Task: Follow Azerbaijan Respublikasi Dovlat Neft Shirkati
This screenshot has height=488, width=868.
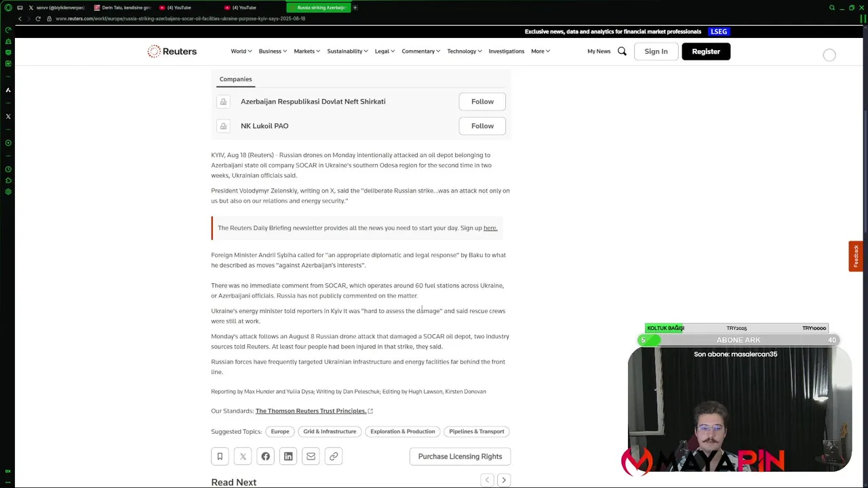Action: click(482, 102)
